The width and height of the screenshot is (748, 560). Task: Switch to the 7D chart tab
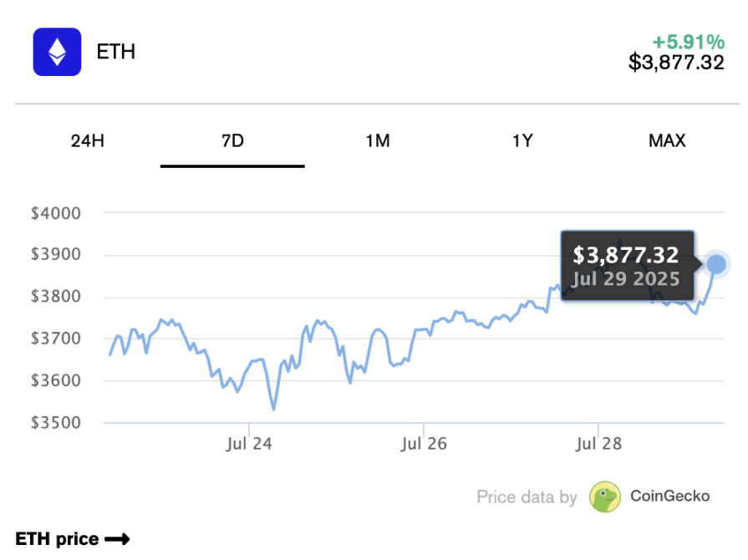pyautogui.click(x=232, y=140)
